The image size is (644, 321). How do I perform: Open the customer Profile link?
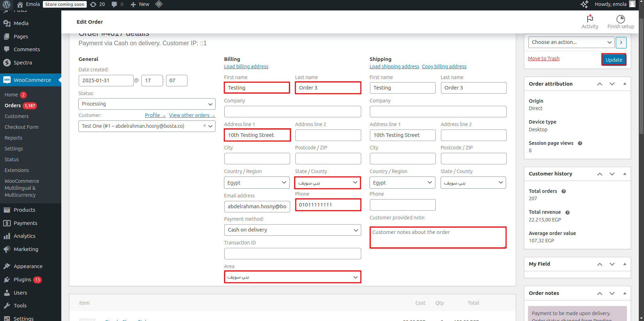pyautogui.click(x=155, y=115)
